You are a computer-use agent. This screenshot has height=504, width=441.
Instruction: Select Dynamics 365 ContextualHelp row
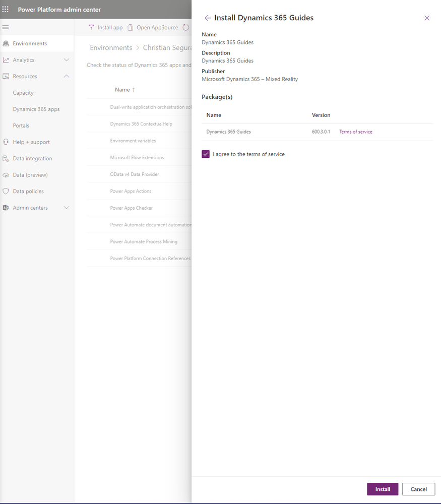139,124
